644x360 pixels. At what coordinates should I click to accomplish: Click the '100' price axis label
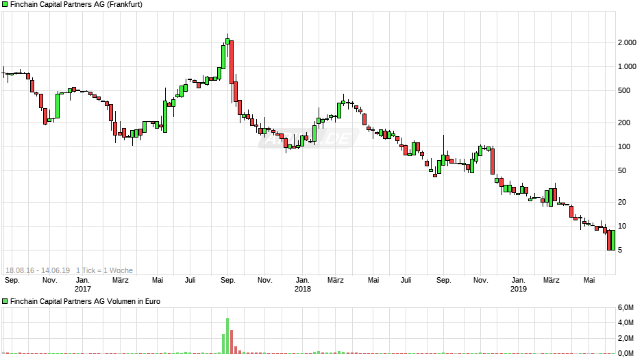[624, 146]
